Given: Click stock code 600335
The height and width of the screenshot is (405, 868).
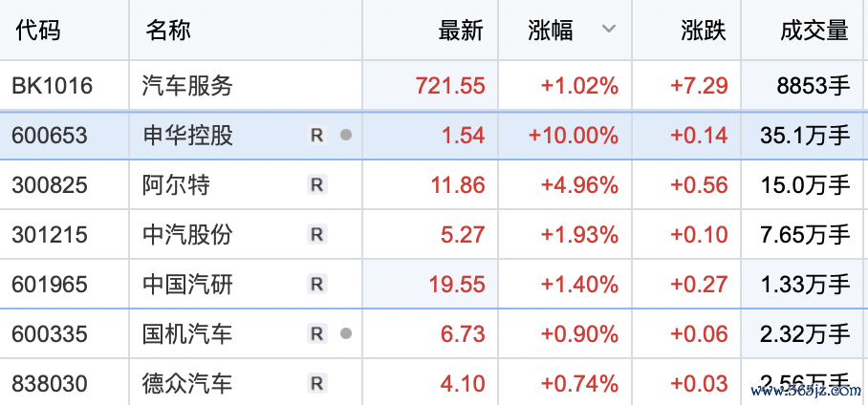Looking at the screenshot, I should point(50,334).
